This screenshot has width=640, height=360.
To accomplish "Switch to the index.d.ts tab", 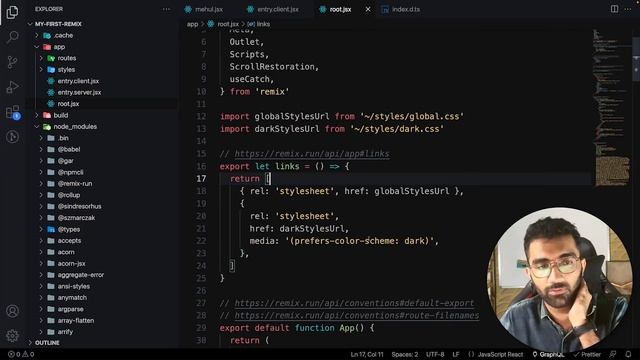I will point(400,9).
